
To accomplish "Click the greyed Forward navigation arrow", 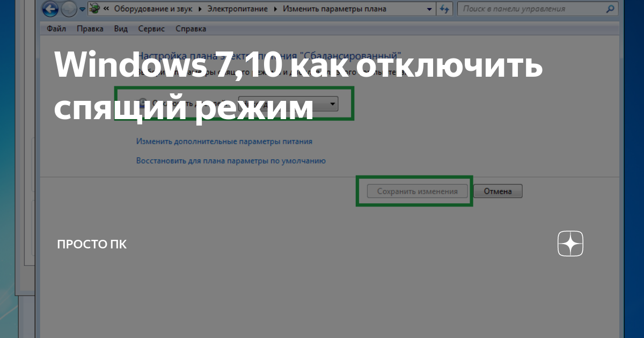I will 69,9.
